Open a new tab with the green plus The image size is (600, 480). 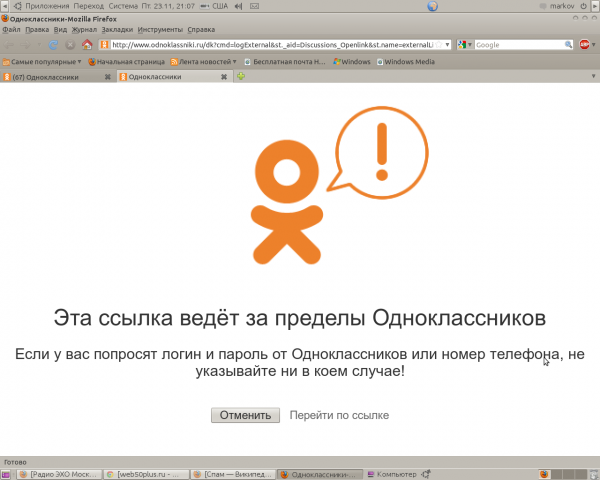pos(241,77)
